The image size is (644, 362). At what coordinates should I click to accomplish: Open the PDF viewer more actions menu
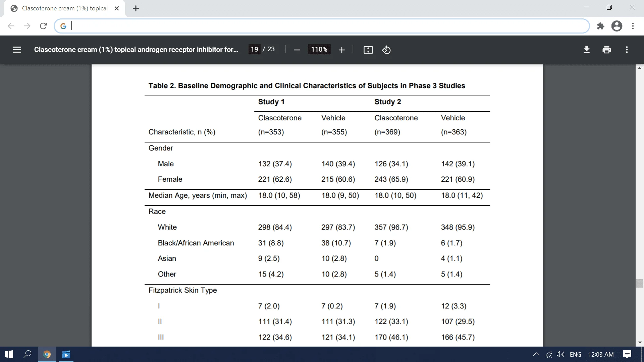click(627, 50)
